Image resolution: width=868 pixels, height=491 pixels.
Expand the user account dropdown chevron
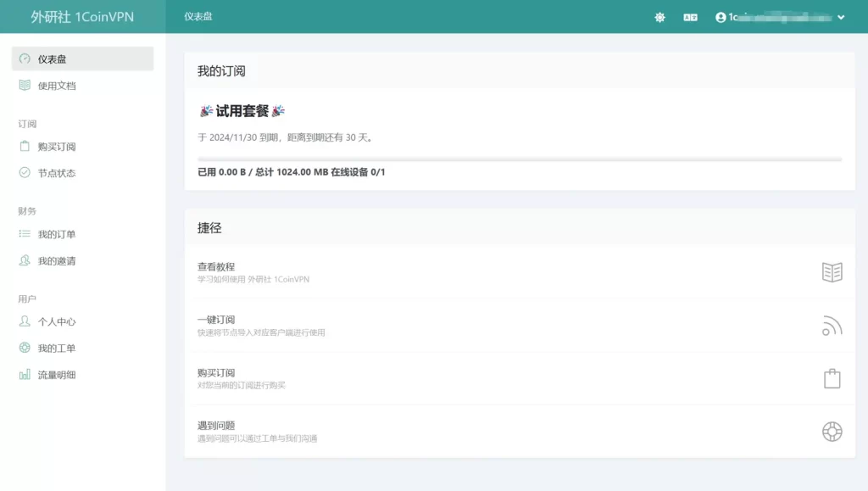(838, 16)
